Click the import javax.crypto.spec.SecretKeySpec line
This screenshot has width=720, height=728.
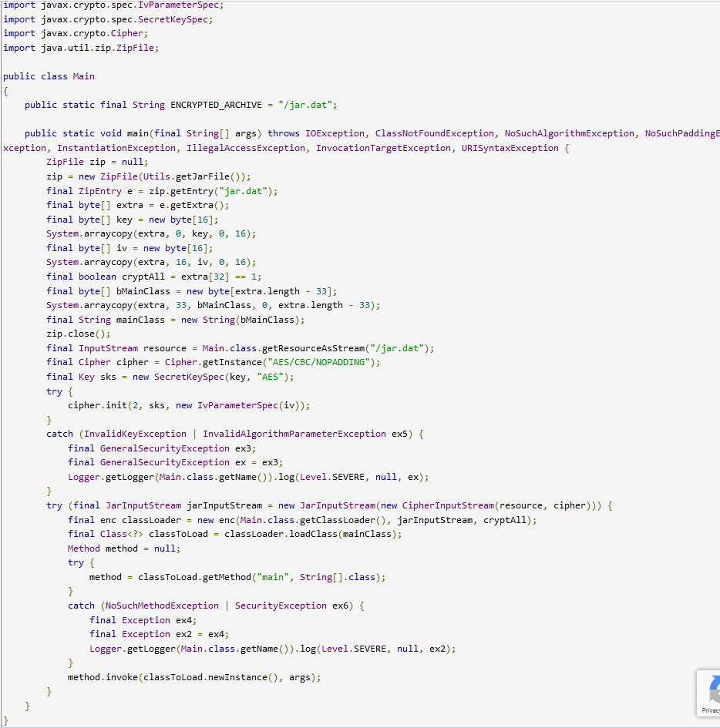point(108,19)
